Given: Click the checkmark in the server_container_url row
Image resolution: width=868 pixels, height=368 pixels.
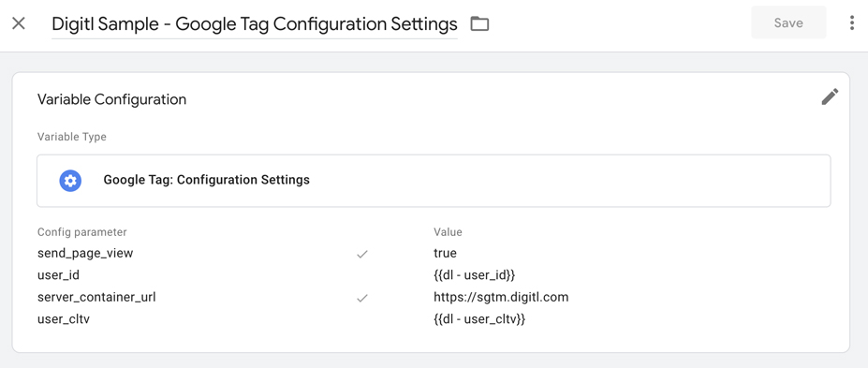Looking at the screenshot, I should pyautogui.click(x=362, y=298).
